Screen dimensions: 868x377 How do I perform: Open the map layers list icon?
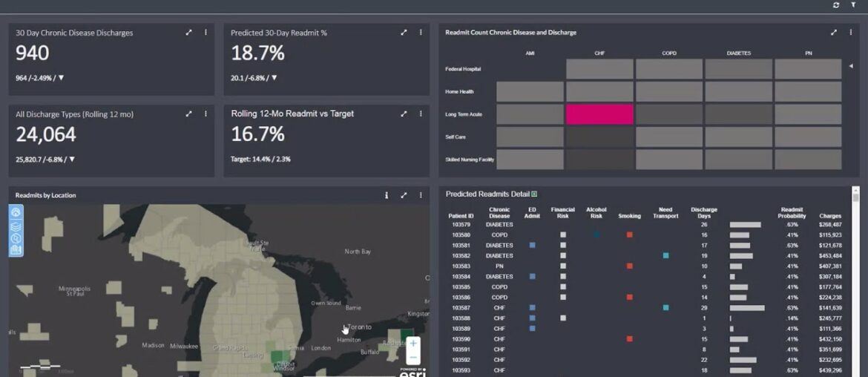[16, 226]
